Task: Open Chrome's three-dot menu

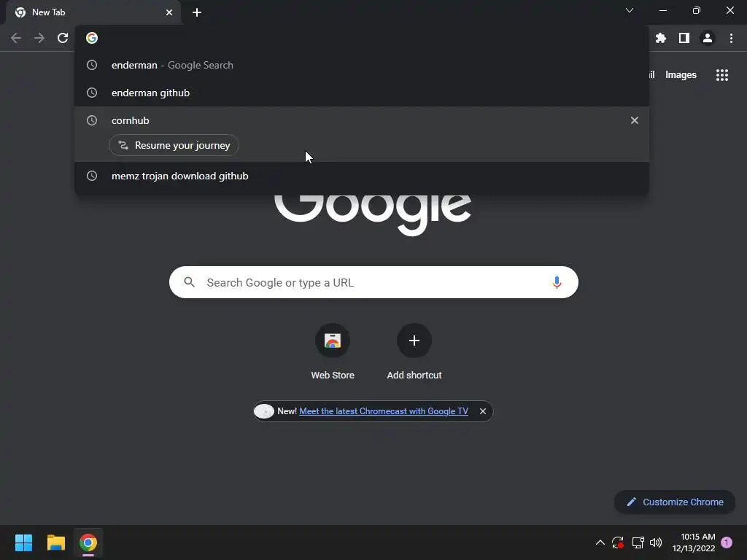Action: [x=731, y=38]
